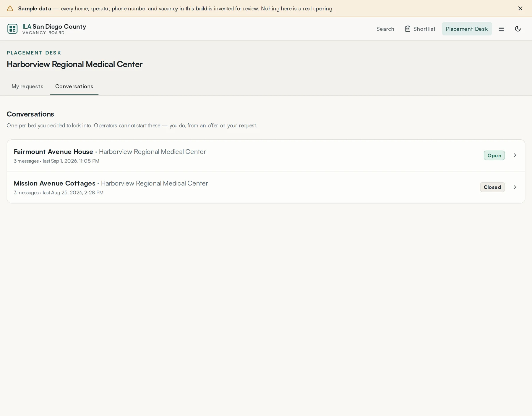Click the warning triangle icon in banner
The image size is (532, 416).
pos(10,8)
